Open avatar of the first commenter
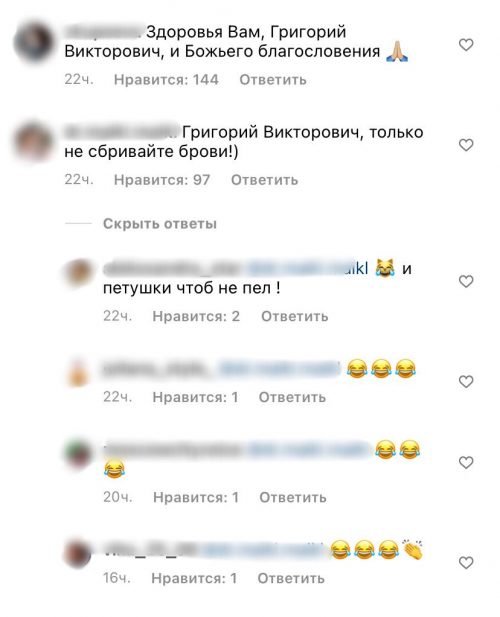The image size is (500, 617). coord(33,42)
